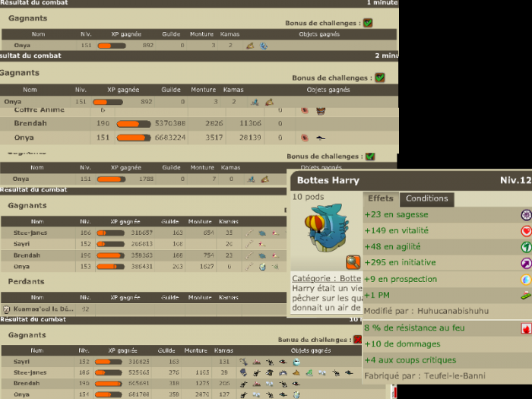
Task: Click the PM movement point icon
Action: pyautogui.click(x=525, y=295)
